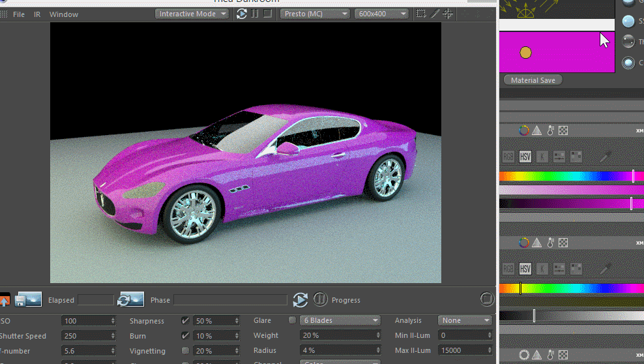Select the pencil picker tool in top toolbar
The height and width of the screenshot is (364, 644).
click(x=435, y=14)
